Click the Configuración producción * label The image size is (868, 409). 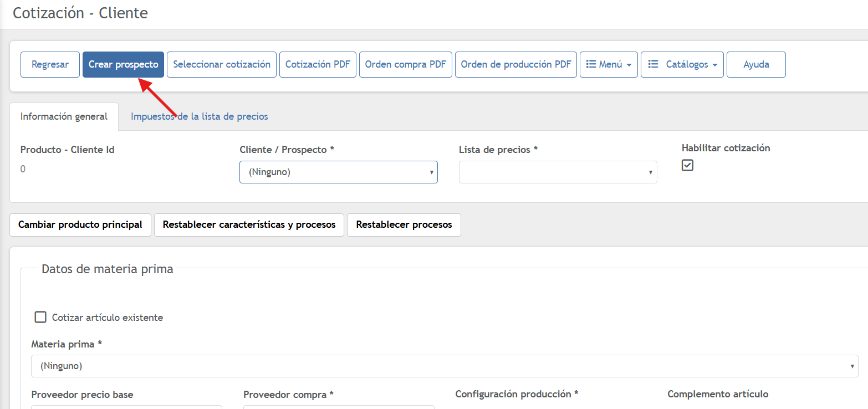pyautogui.click(x=517, y=394)
